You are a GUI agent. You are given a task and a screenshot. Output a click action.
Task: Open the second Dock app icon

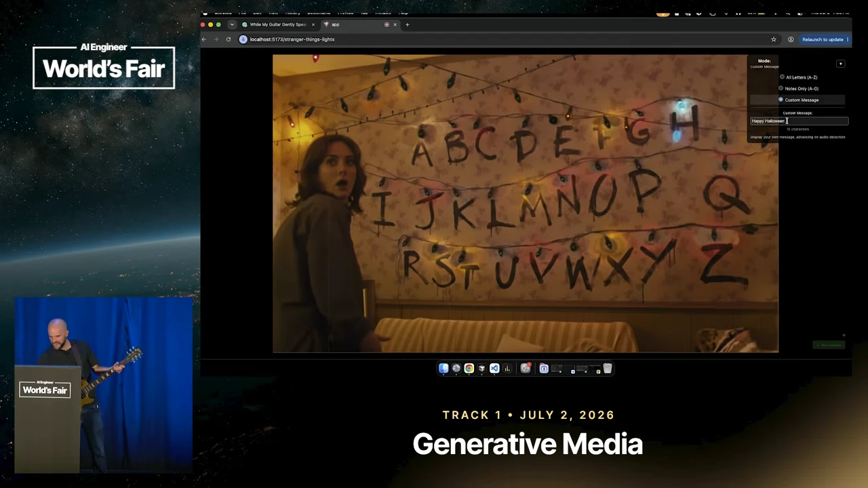click(456, 368)
